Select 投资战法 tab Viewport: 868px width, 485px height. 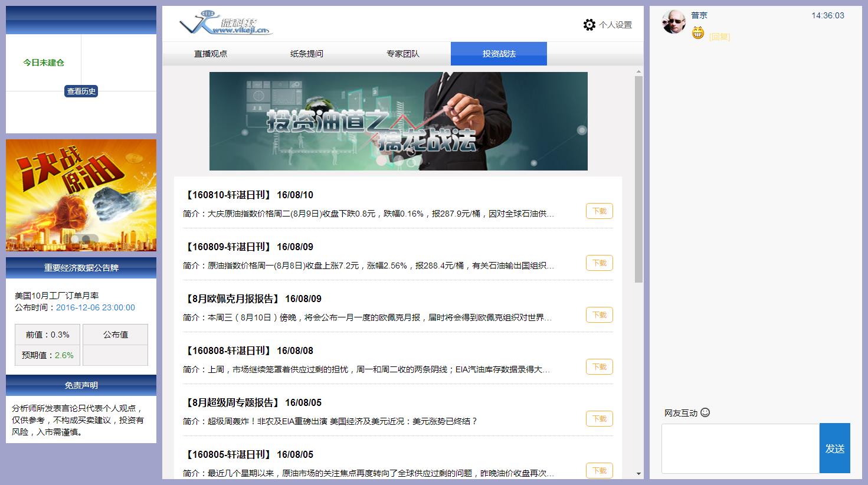(499, 54)
